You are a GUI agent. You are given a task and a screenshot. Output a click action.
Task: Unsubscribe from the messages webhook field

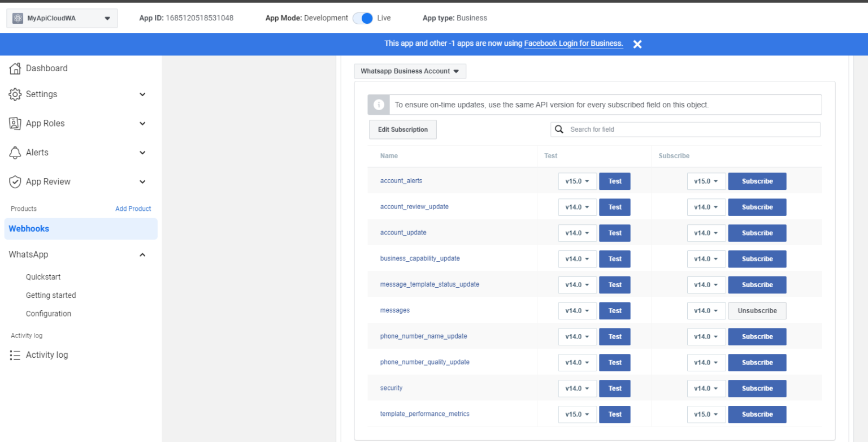coord(757,310)
